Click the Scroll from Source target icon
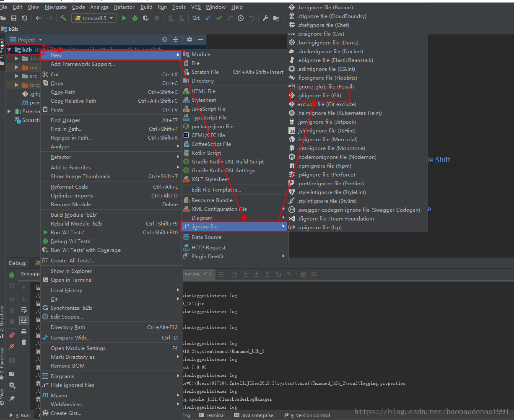Screen dimensions: 514x420 point(165,39)
